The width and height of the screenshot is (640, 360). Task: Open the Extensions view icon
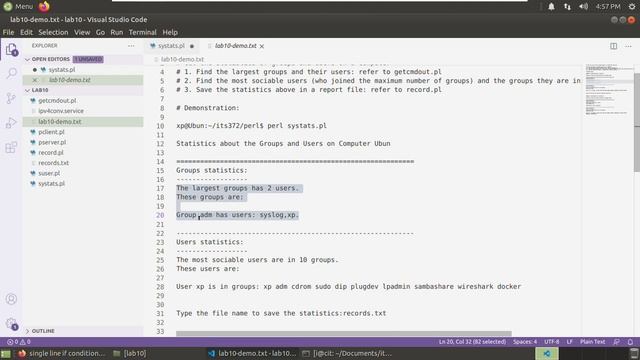11,147
